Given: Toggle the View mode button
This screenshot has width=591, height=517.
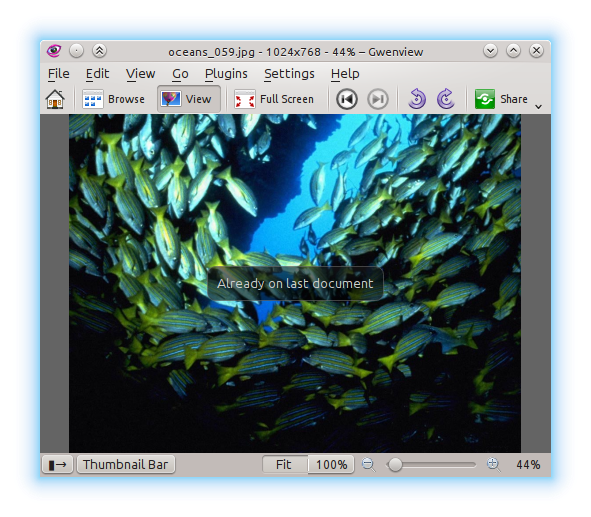Looking at the screenshot, I should (188, 99).
